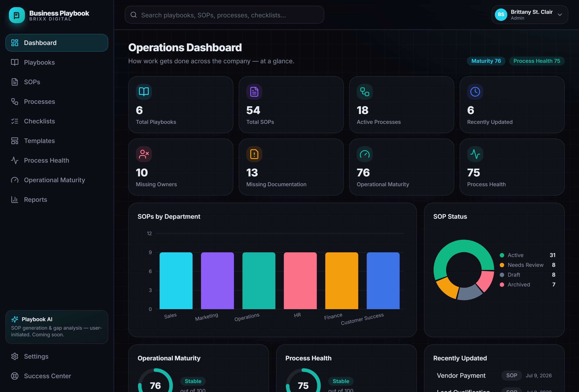Open Settings from the sidebar
The width and height of the screenshot is (579, 392).
pos(57,356)
